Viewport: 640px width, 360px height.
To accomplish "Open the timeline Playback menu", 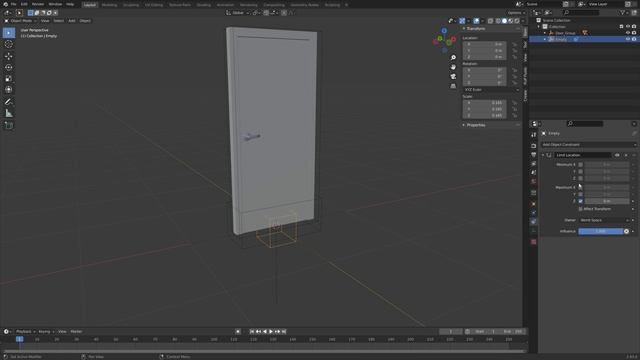I will point(24,331).
